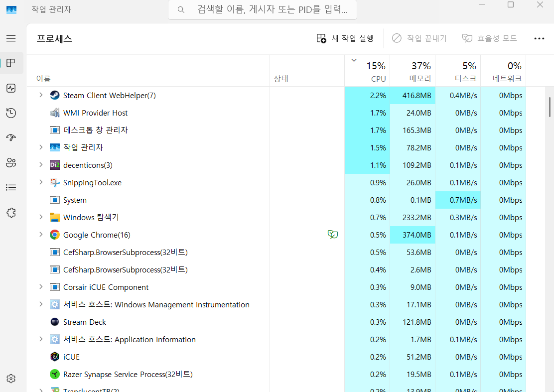Open the Settings gear icon
Screen dimensions: 554x392
pos(11,379)
